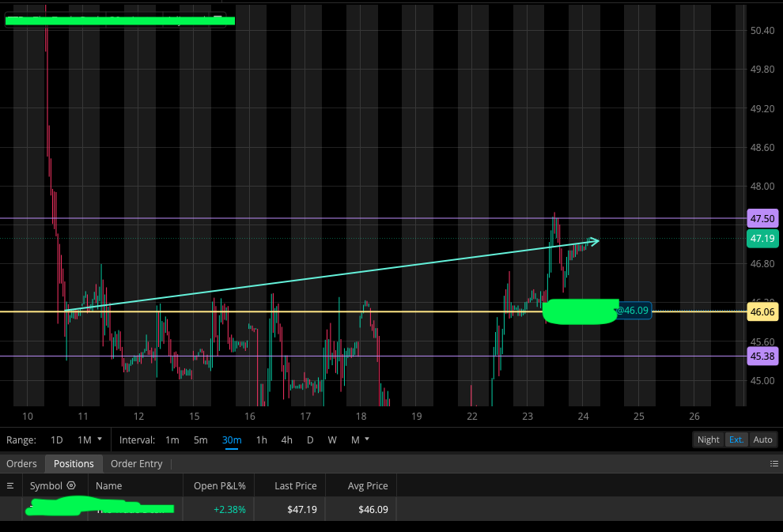This screenshot has width=783, height=532.
Task: Select the 47.50 price level label
Action: [x=762, y=219]
